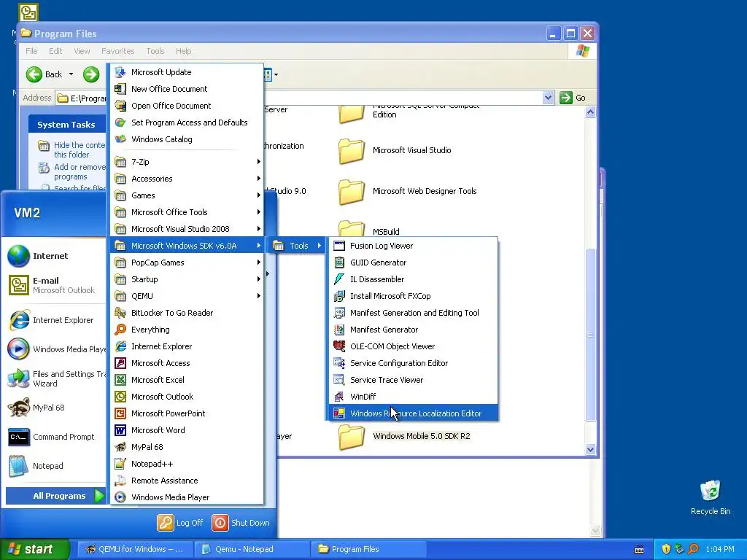Open Windows Mobile 5.0 SDK R2 folder
Screen dimensions: 747x560
click(404, 436)
